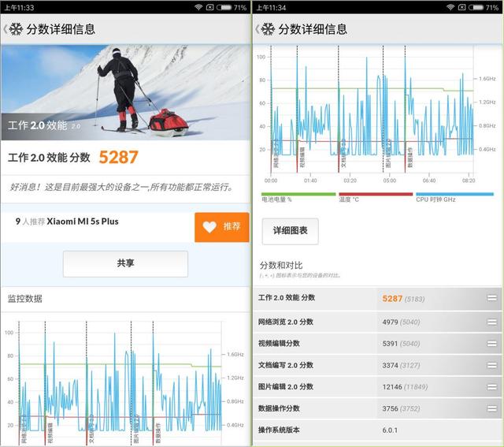Tap the equals icon on 图片编辑 2.0 分数 row

point(491,387)
